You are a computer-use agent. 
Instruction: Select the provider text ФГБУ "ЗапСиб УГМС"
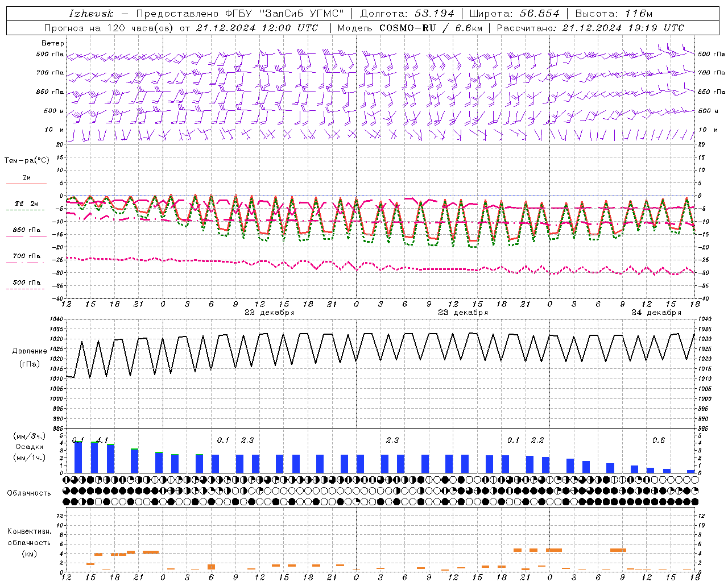point(284,14)
